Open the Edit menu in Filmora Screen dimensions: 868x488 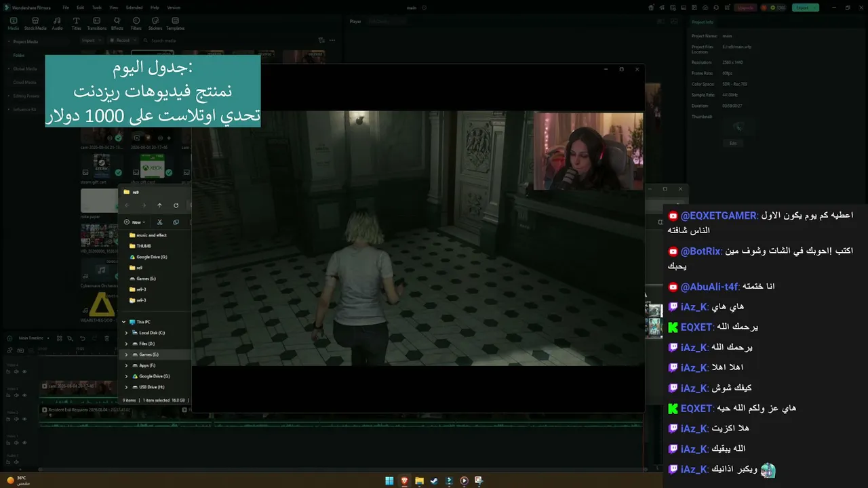pos(80,7)
